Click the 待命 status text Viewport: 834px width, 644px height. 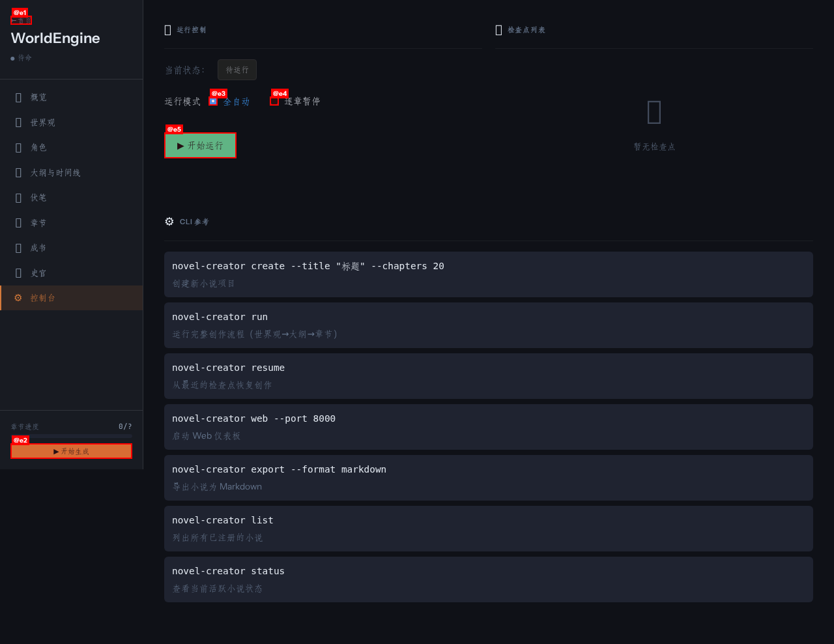tap(25, 58)
